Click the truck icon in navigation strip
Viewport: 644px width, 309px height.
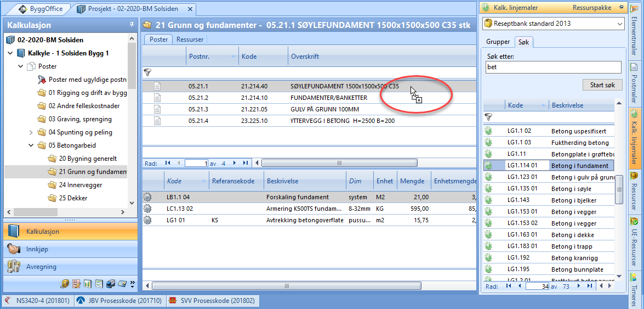click(x=110, y=283)
